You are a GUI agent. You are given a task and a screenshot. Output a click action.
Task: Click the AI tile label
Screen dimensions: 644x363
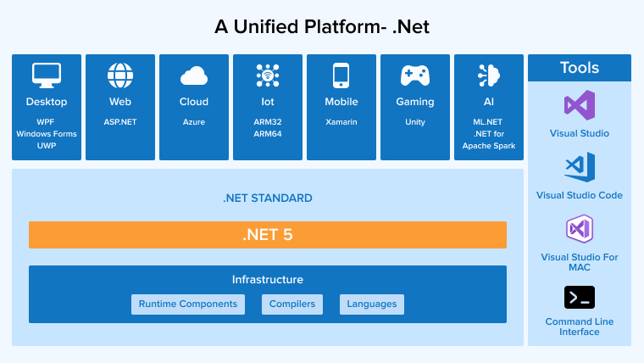489,102
